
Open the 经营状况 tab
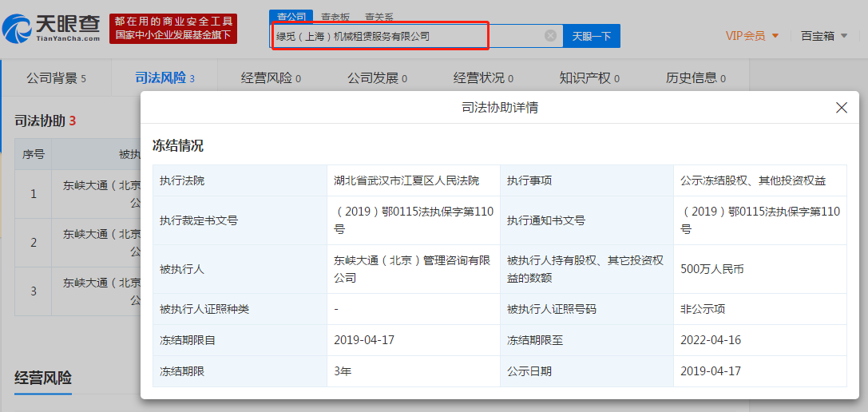point(483,78)
